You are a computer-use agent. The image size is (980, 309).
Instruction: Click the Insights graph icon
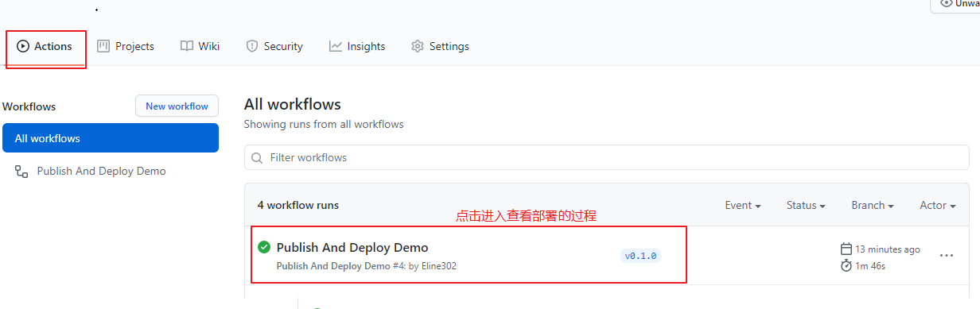[x=336, y=46]
